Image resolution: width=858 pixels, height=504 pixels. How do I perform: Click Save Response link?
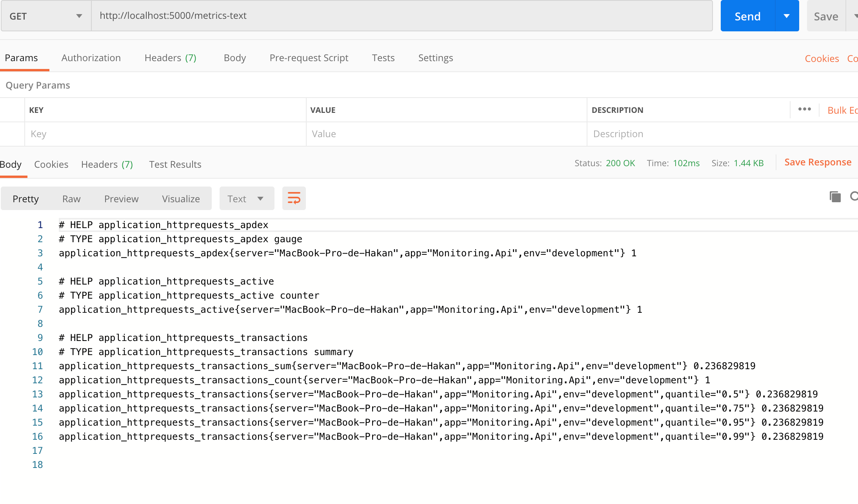point(818,162)
